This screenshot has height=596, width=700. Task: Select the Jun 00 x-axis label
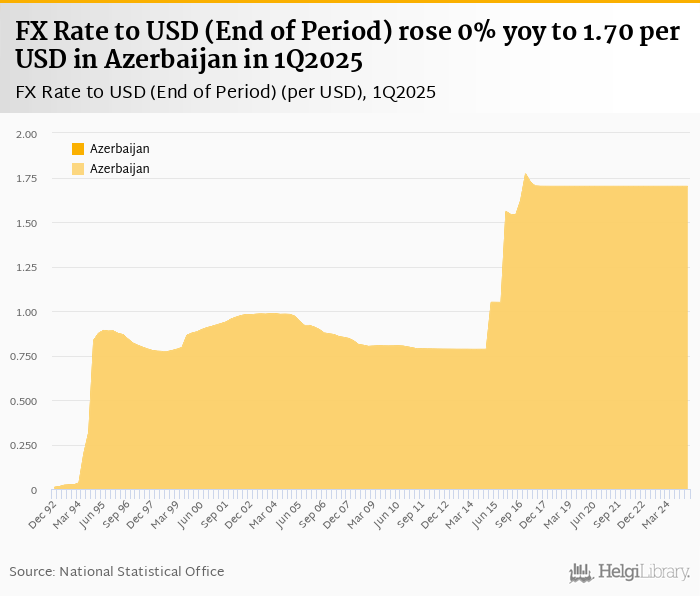pyautogui.click(x=189, y=511)
